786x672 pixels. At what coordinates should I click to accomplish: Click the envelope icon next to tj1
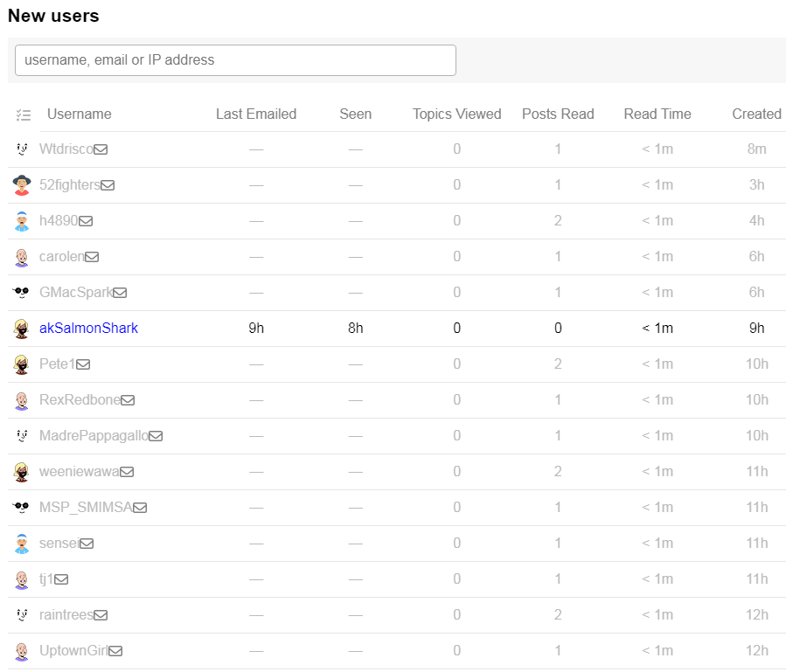click(61, 579)
